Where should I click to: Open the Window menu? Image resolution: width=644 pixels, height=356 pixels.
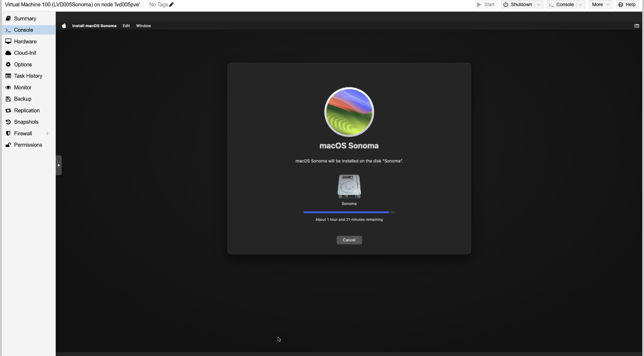[x=144, y=26]
